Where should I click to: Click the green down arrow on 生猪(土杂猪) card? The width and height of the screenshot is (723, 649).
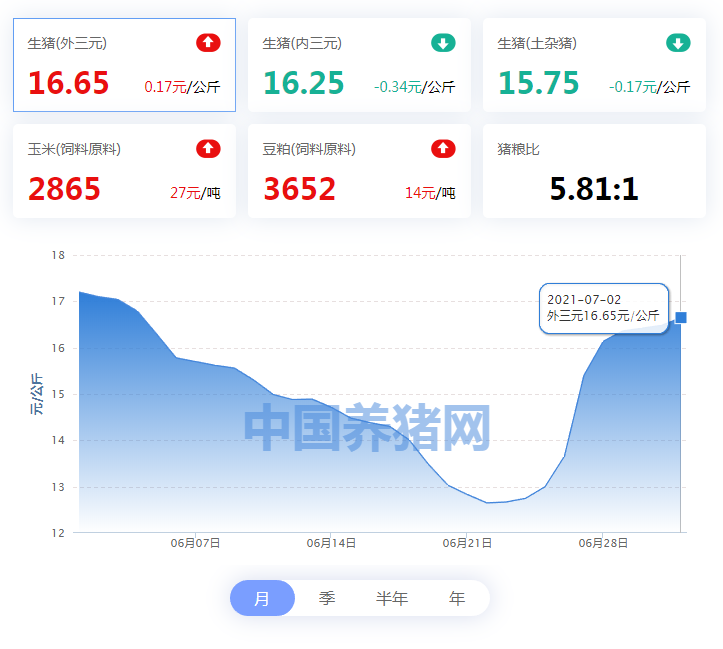(x=678, y=43)
